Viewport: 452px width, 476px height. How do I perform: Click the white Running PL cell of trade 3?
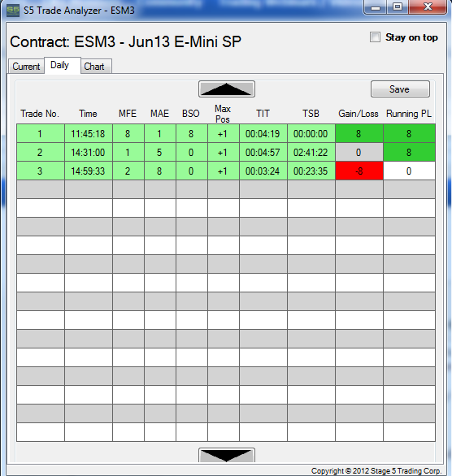[x=409, y=171]
